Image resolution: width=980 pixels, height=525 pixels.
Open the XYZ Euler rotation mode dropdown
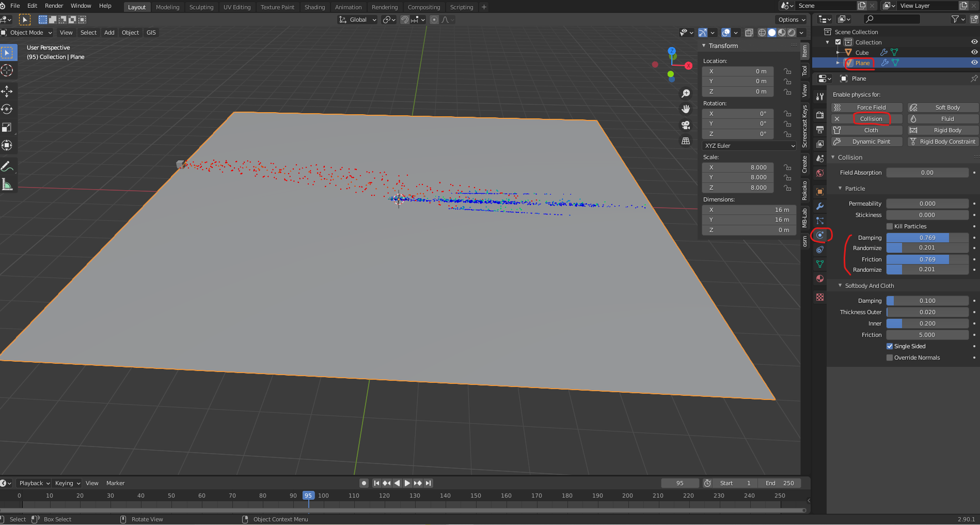[749, 146]
